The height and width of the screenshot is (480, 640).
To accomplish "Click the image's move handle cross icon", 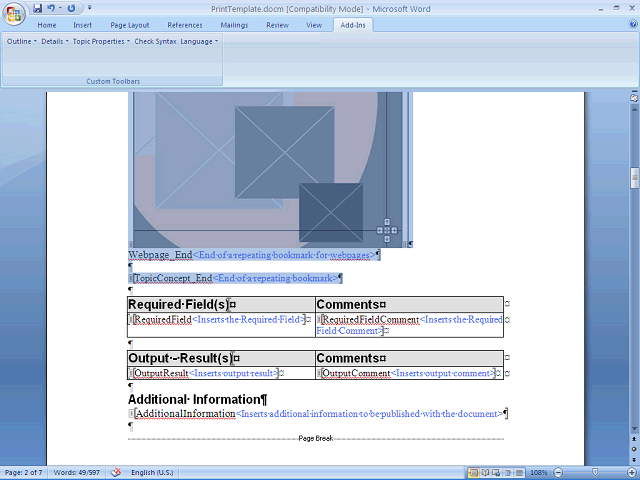I will [387, 230].
